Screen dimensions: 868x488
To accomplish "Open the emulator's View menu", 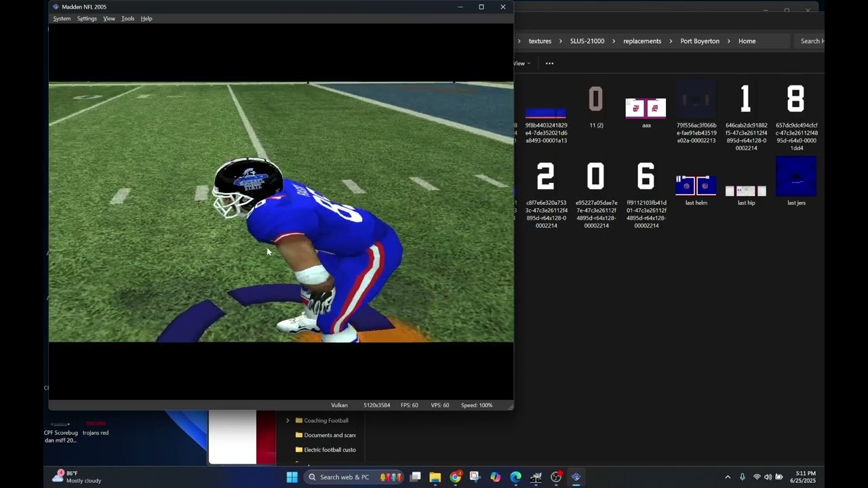I will (x=109, y=18).
